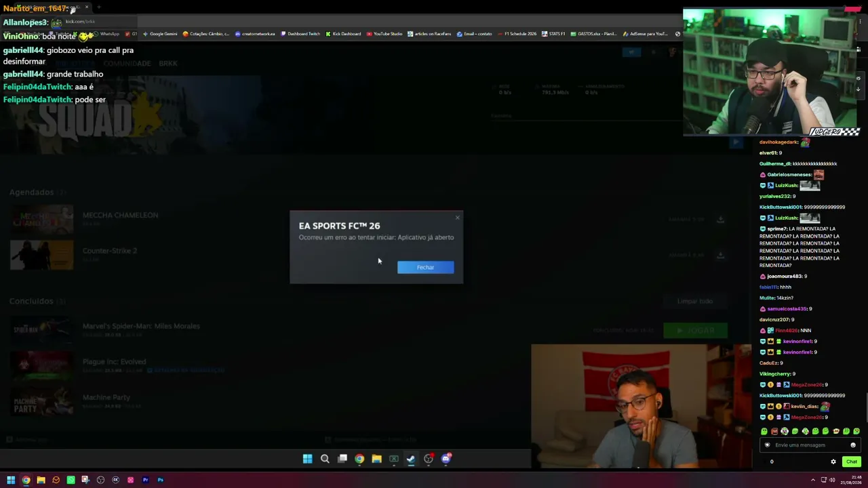Open the BRKK profile tab in Steam
This screenshot has height=488, width=868.
click(x=167, y=64)
